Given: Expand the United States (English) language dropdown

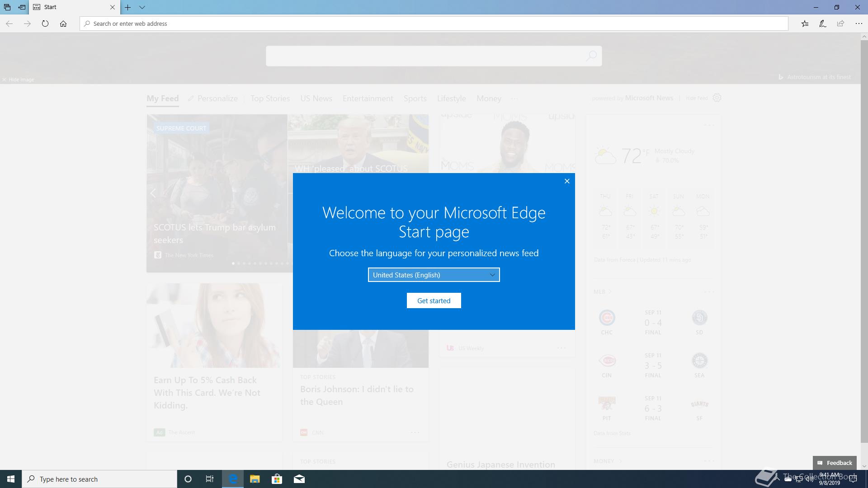Looking at the screenshot, I should pos(434,275).
